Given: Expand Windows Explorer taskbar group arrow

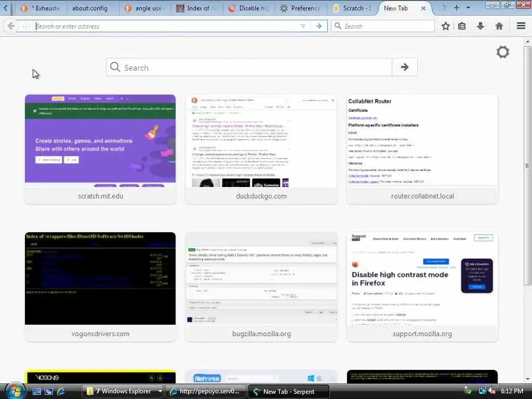Looking at the screenshot, I should click(160, 391).
